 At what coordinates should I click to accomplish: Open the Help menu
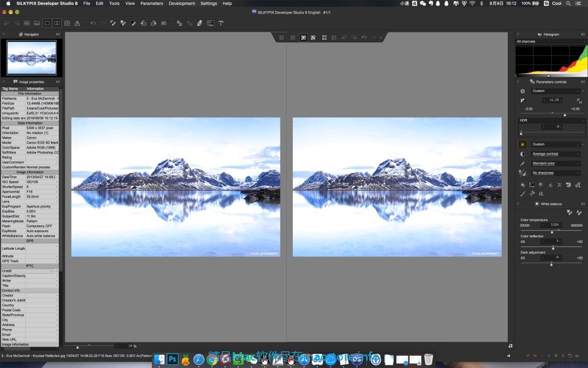tap(227, 4)
